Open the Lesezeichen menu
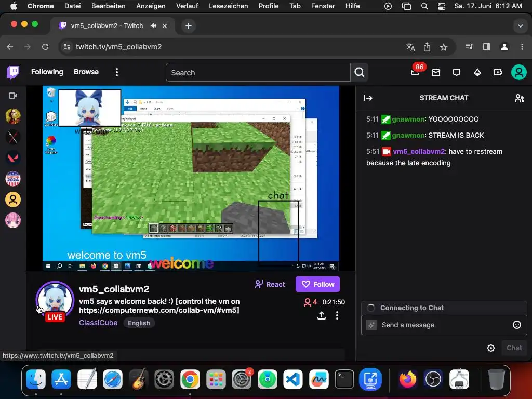 pos(229,6)
